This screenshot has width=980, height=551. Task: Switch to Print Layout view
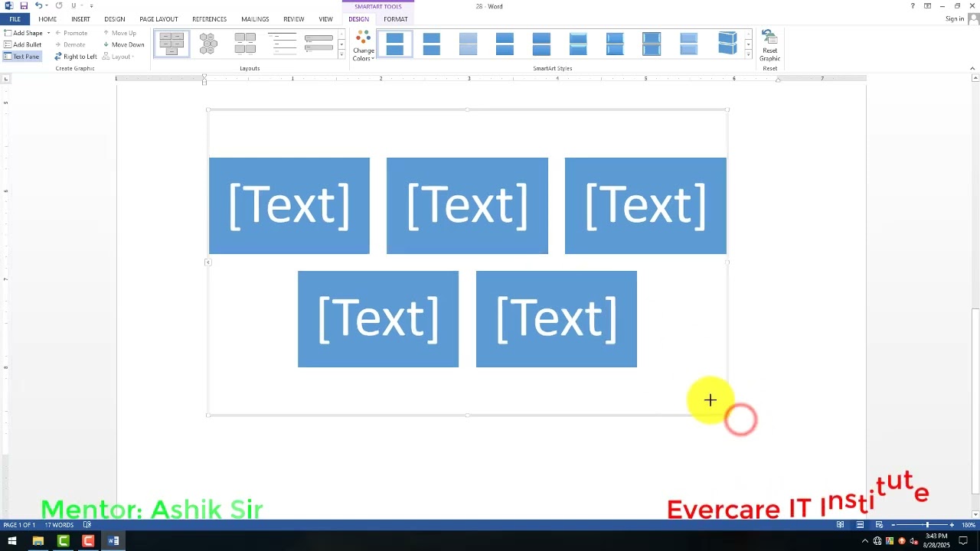pyautogui.click(x=860, y=525)
